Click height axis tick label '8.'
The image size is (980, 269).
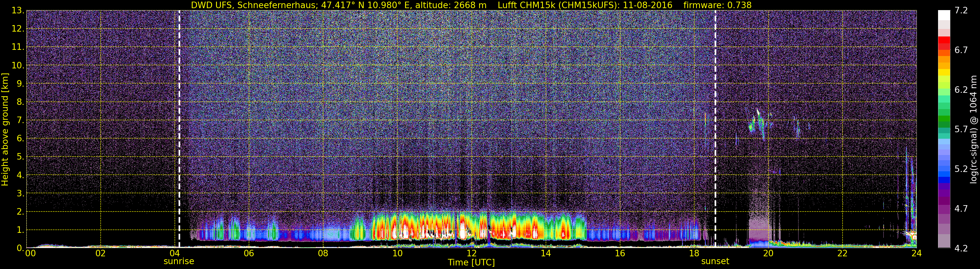[20, 102]
